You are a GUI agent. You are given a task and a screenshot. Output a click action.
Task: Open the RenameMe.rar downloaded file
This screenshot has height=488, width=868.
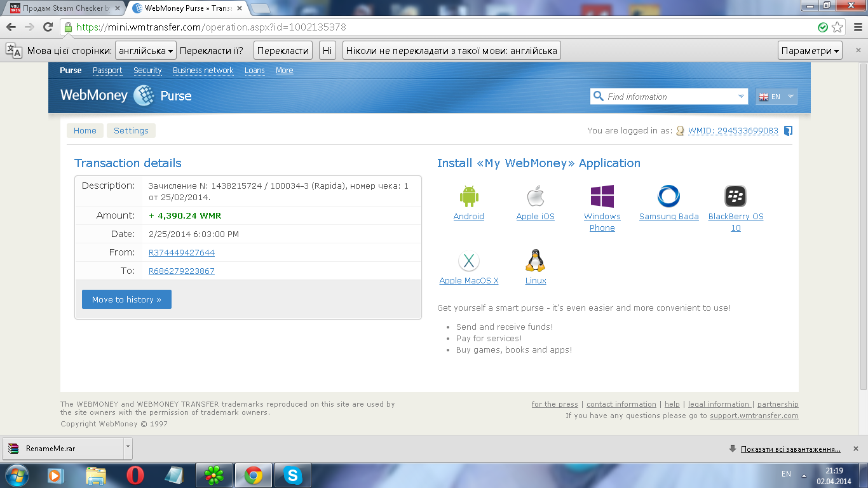(62, 448)
